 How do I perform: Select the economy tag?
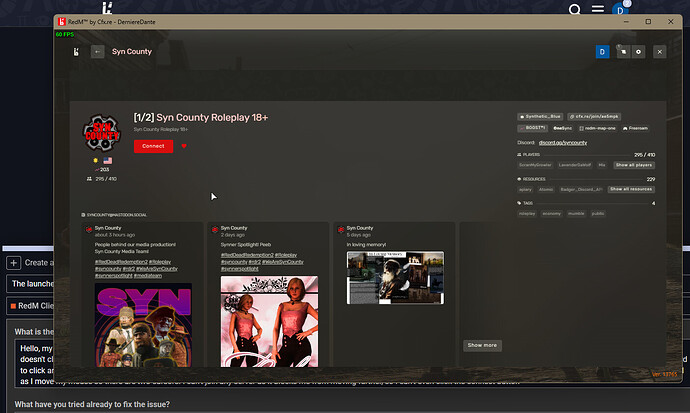(551, 213)
